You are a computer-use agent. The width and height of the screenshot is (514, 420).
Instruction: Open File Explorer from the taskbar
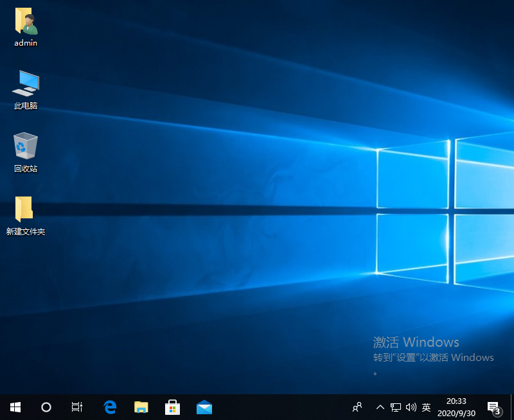click(x=141, y=407)
